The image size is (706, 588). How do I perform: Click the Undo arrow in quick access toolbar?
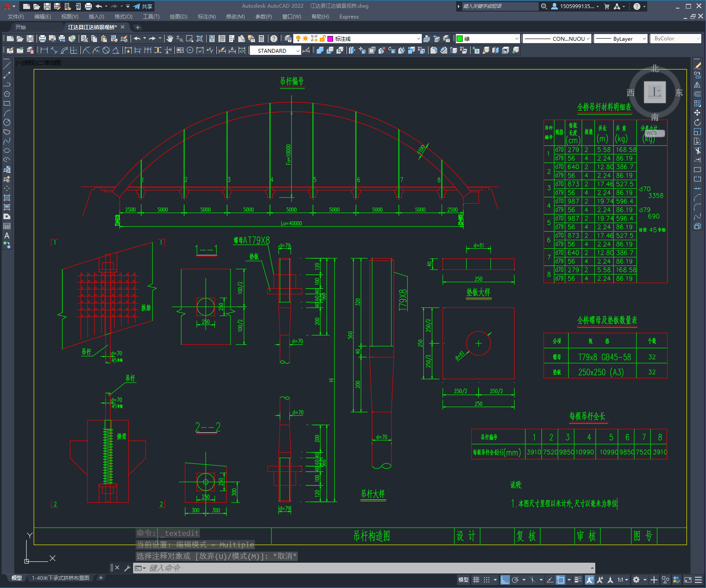(x=99, y=6)
